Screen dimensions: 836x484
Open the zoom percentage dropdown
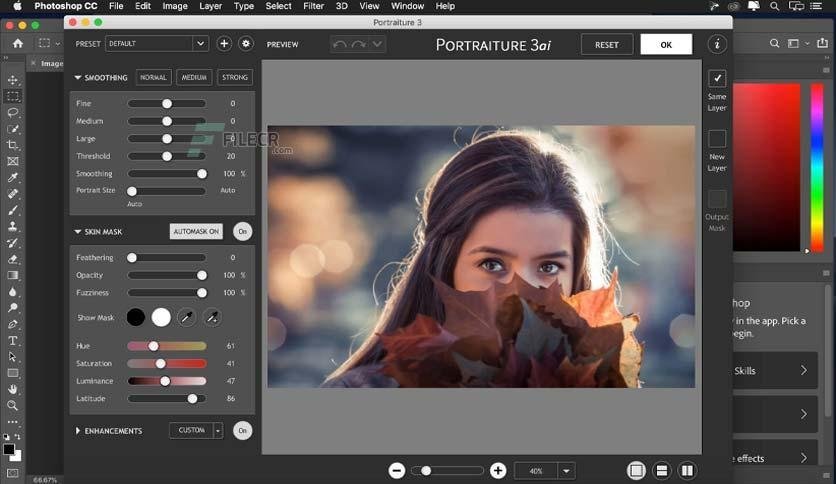pos(566,471)
